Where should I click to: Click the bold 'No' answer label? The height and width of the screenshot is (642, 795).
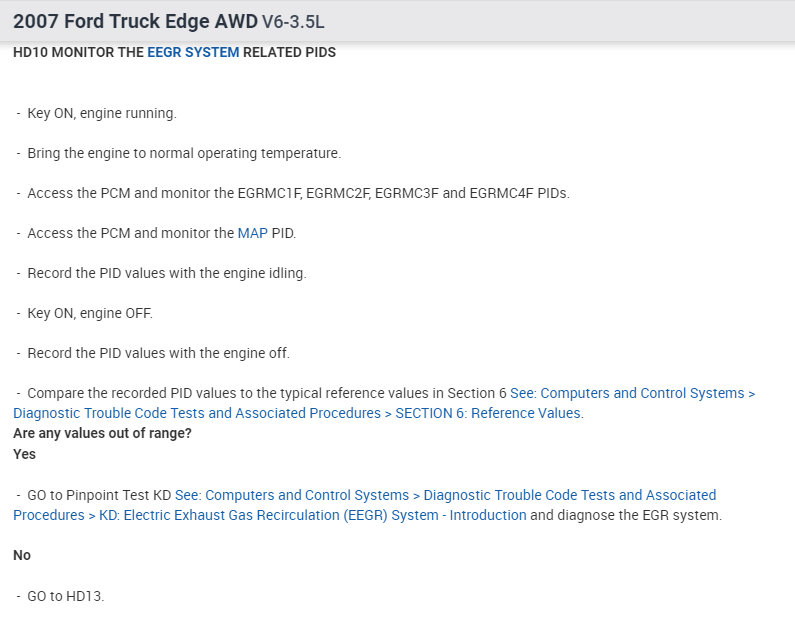pos(21,555)
